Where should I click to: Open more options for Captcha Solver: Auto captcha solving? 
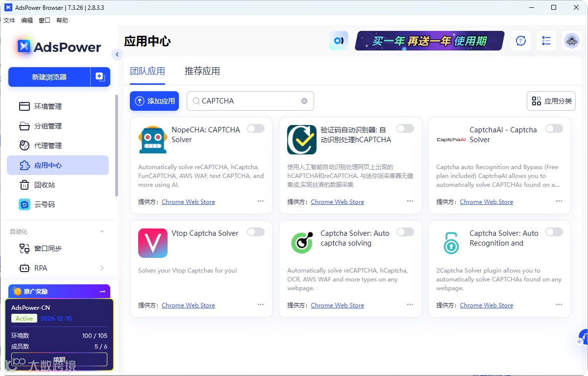410,305
